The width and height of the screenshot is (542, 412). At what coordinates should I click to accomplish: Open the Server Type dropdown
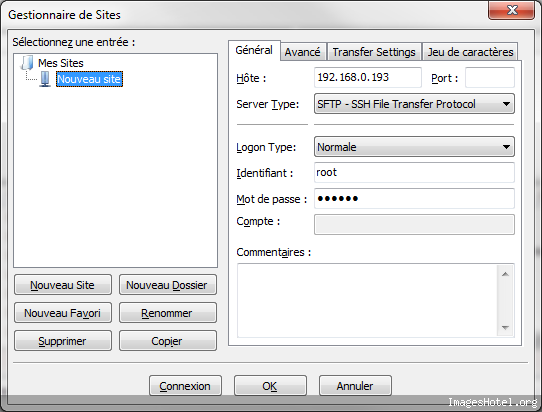pyautogui.click(x=414, y=104)
